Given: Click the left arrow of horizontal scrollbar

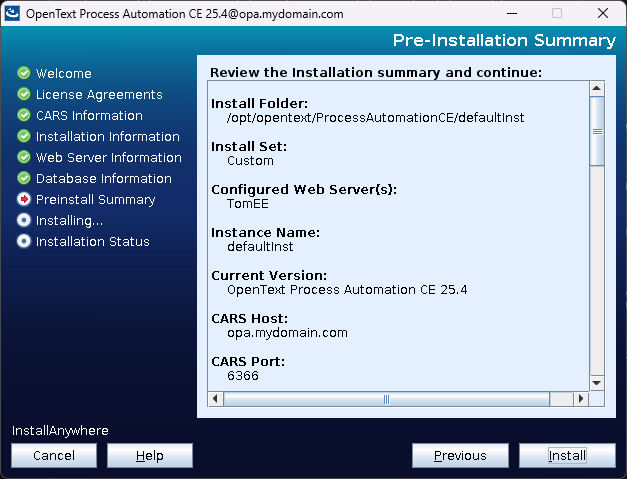Looking at the screenshot, I should pyautogui.click(x=215, y=399).
